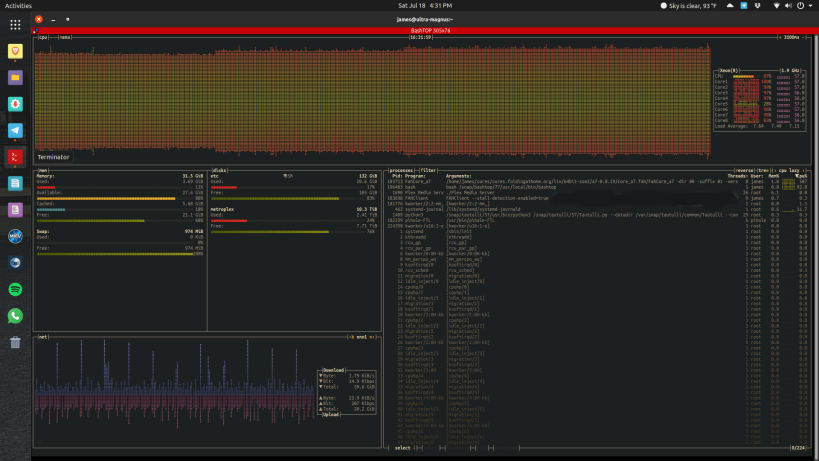Open Brave browser from the dock
The height and width of the screenshot is (461, 819).
click(x=15, y=51)
